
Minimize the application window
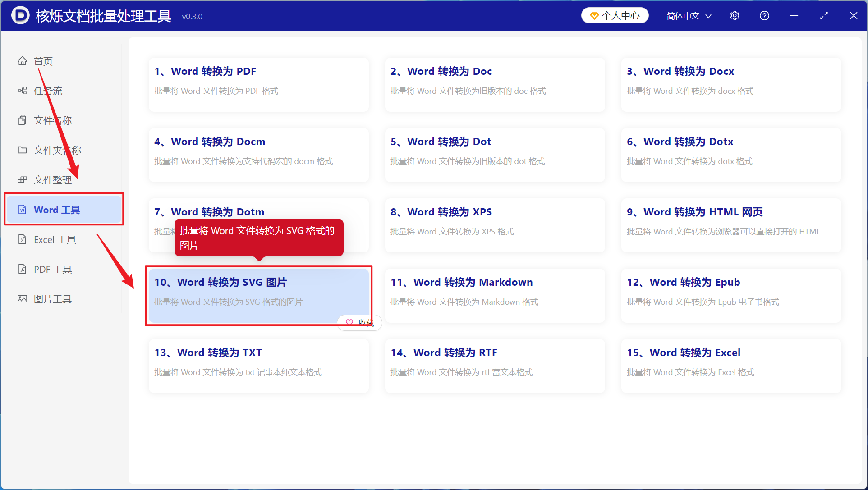pyautogui.click(x=794, y=16)
